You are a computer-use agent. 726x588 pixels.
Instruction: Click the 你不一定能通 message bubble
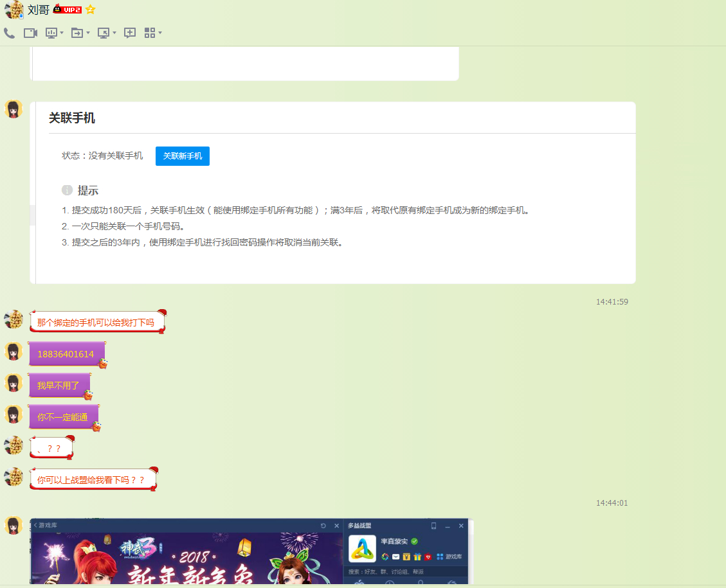[64, 417]
